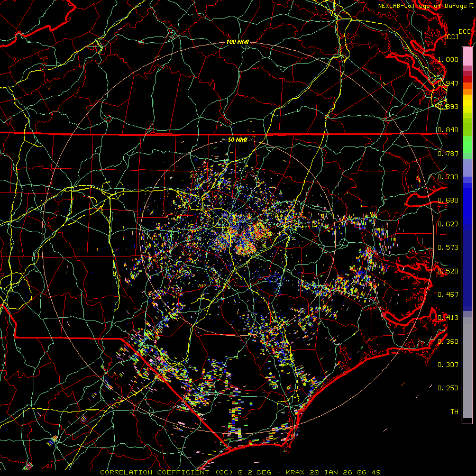The image size is (476, 476).
Task: Click the 0.520 scale value
Action: click(x=448, y=271)
